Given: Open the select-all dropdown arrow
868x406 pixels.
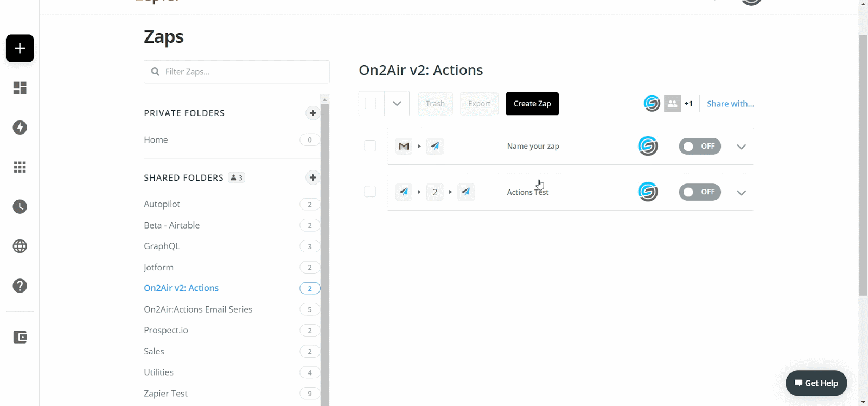Looking at the screenshot, I should [x=397, y=104].
